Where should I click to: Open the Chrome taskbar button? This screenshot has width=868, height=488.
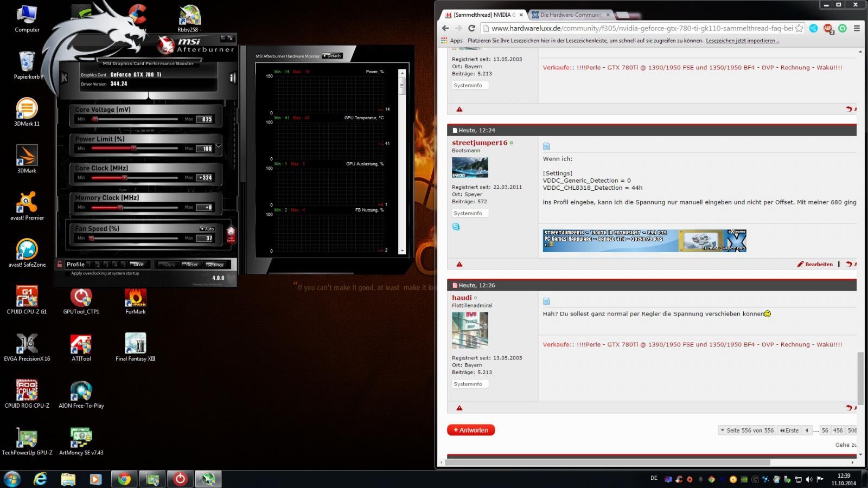pyautogui.click(x=124, y=479)
